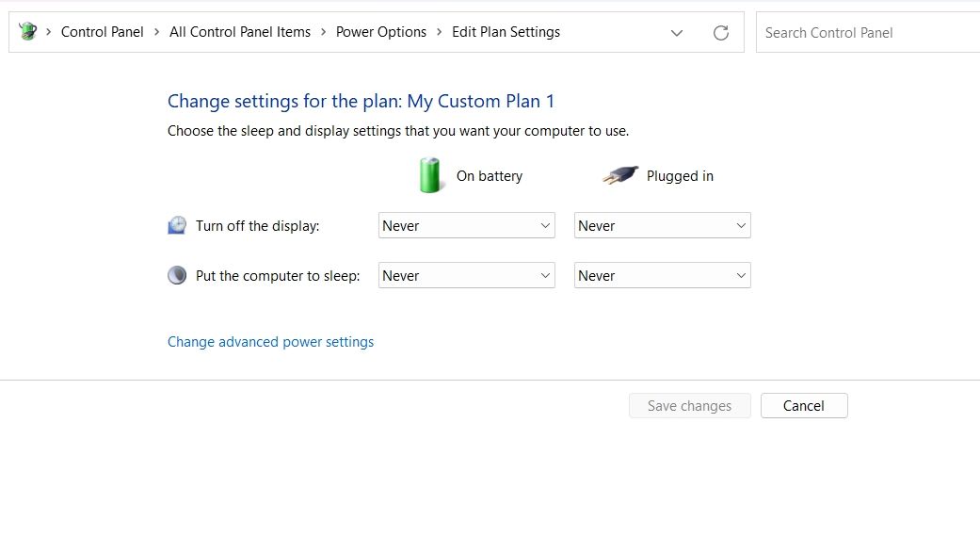
Task: Click the display timer monitor icon
Action: [x=177, y=225]
